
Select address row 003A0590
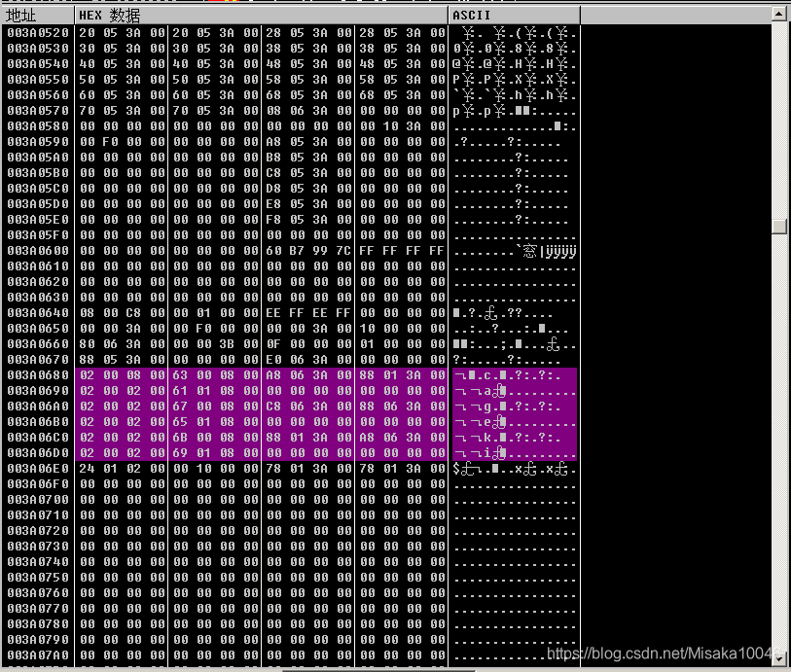38,142
